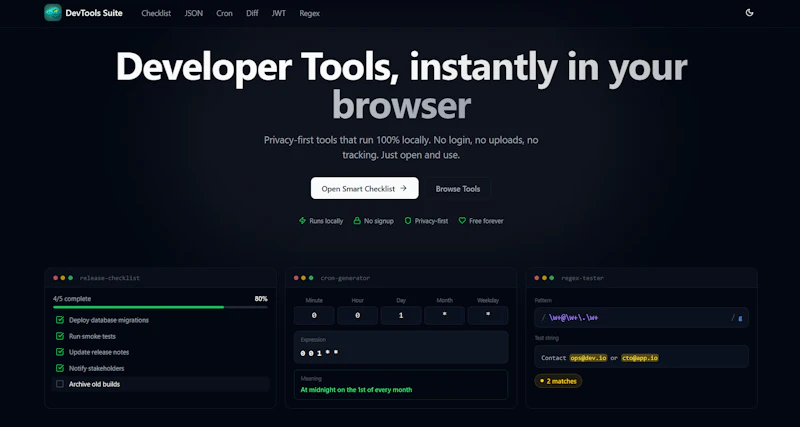This screenshot has height=427, width=800.
Task: Uncheck Notify stakeholders checkbox
Action: point(60,368)
